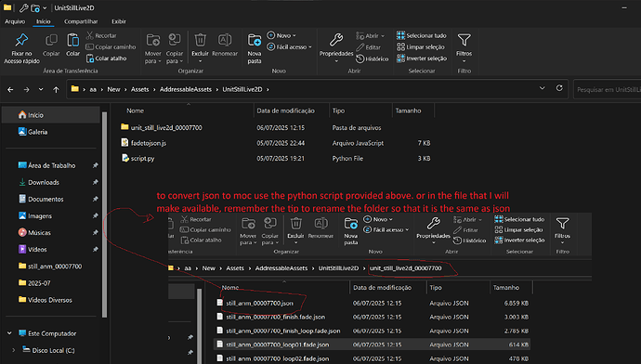Focus the Pesquisar search box
The image size is (641, 364).
[608, 89]
